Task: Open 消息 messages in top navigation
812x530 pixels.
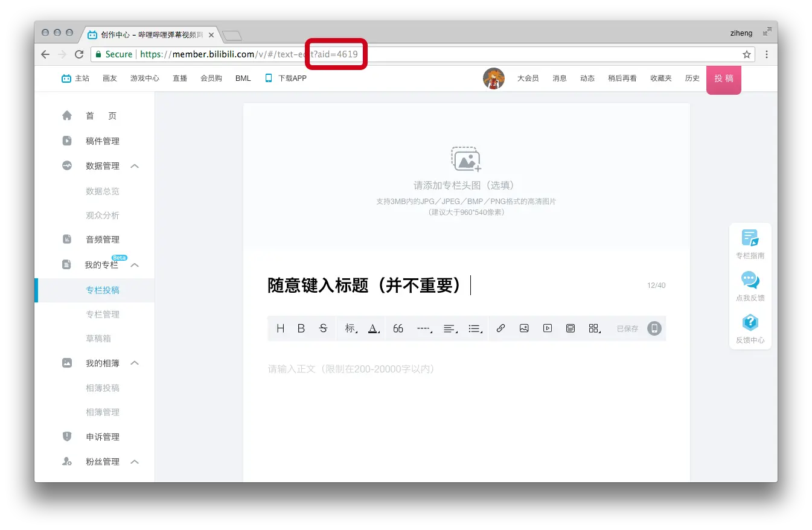Action: click(x=560, y=78)
